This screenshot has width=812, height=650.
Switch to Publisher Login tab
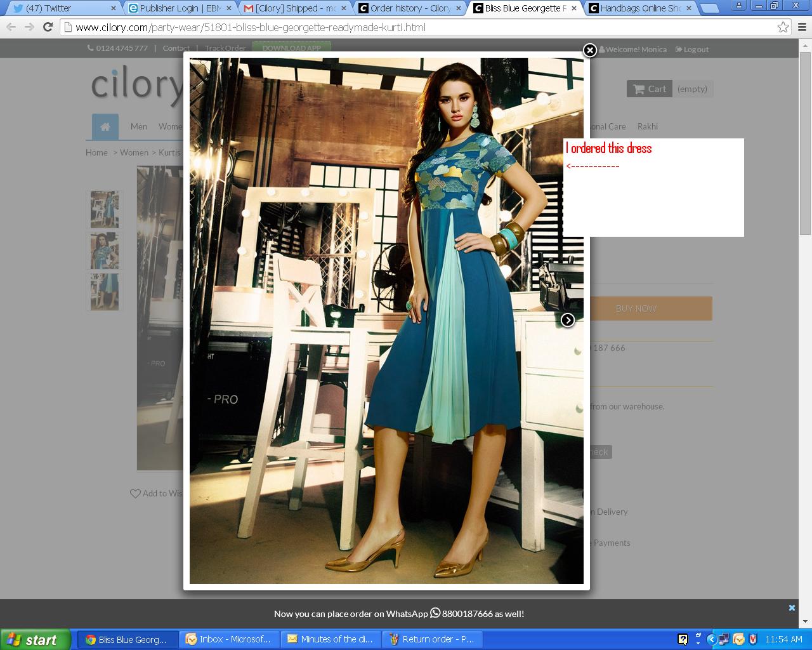click(180, 8)
